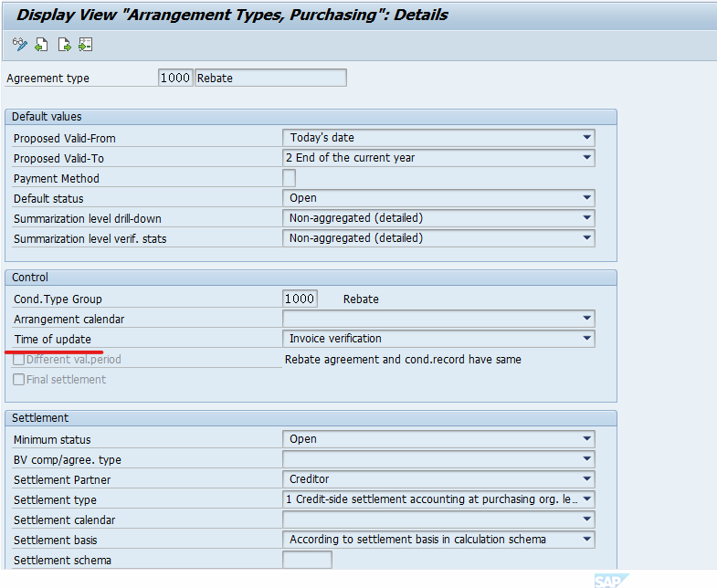Open Summarization level drill-down dropdown
The width and height of the screenshot is (717, 588).
[x=438, y=218]
